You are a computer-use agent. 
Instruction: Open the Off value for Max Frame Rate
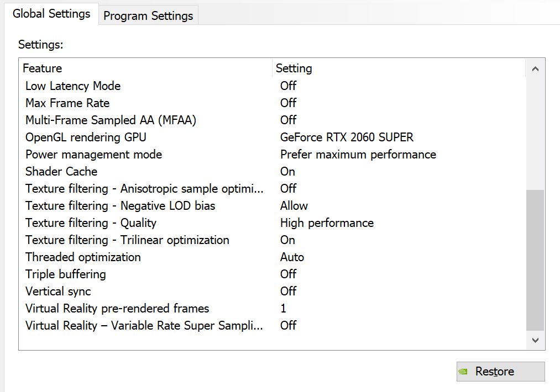(288, 103)
